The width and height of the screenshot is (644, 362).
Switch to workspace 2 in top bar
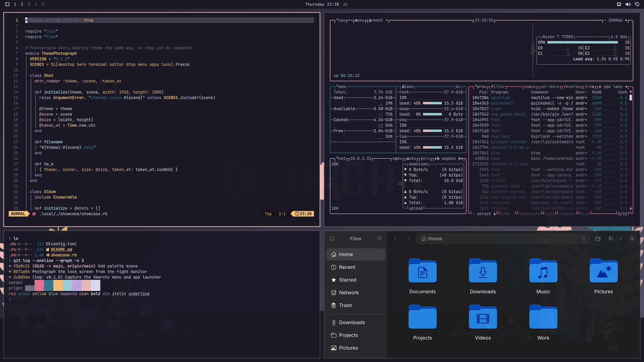(22, 4)
